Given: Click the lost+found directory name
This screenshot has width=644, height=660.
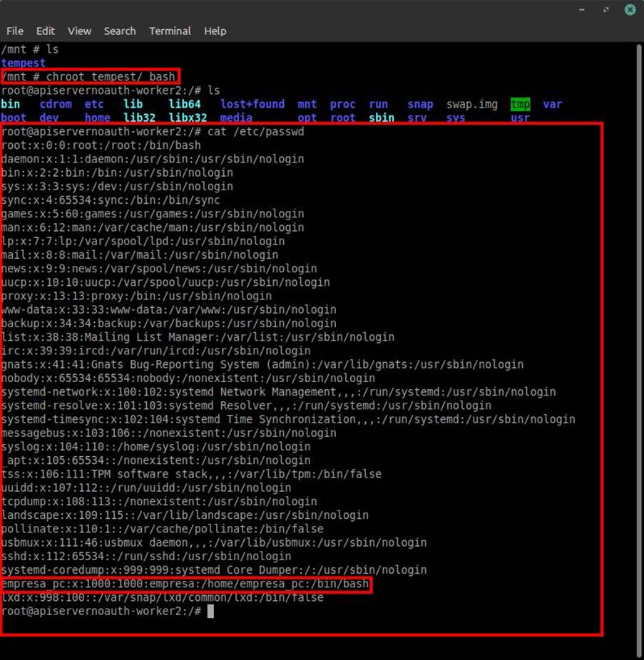Looking at the screenshot, I should 252,104.
